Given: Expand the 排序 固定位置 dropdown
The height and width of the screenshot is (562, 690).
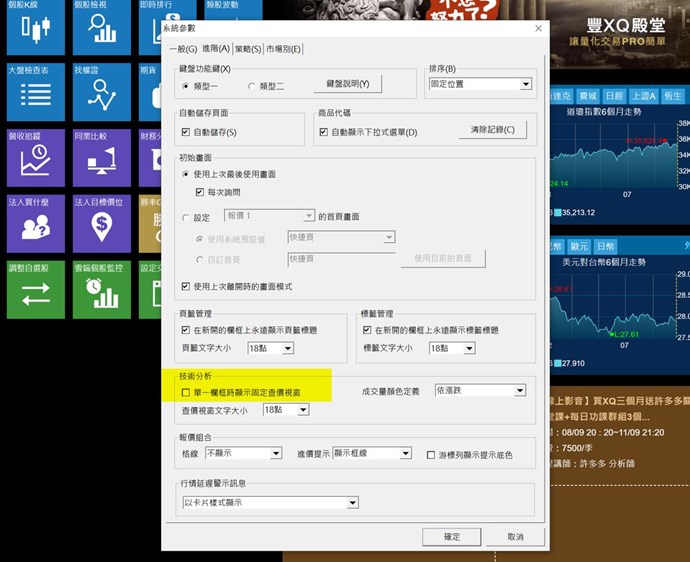Looking at the screenshot, I should [525, 85].
